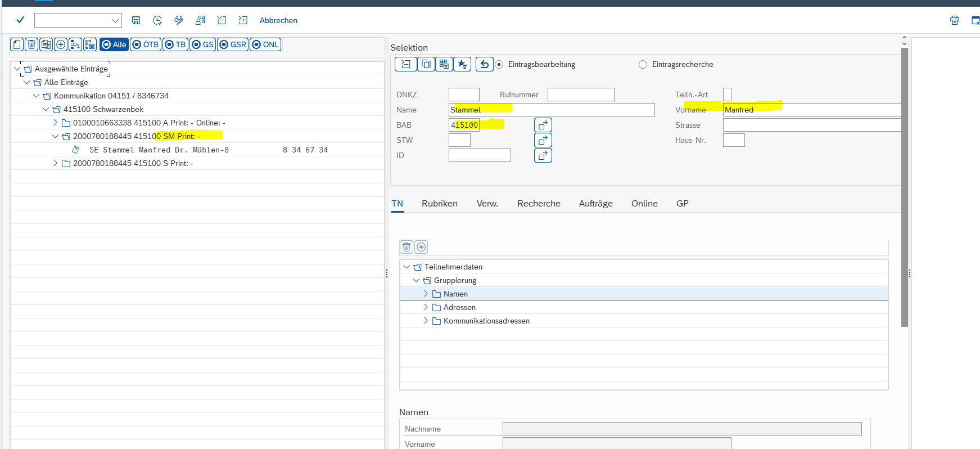The image size is (980, 449).
Task: Switch to the TN tab
Action: point(398,204)
